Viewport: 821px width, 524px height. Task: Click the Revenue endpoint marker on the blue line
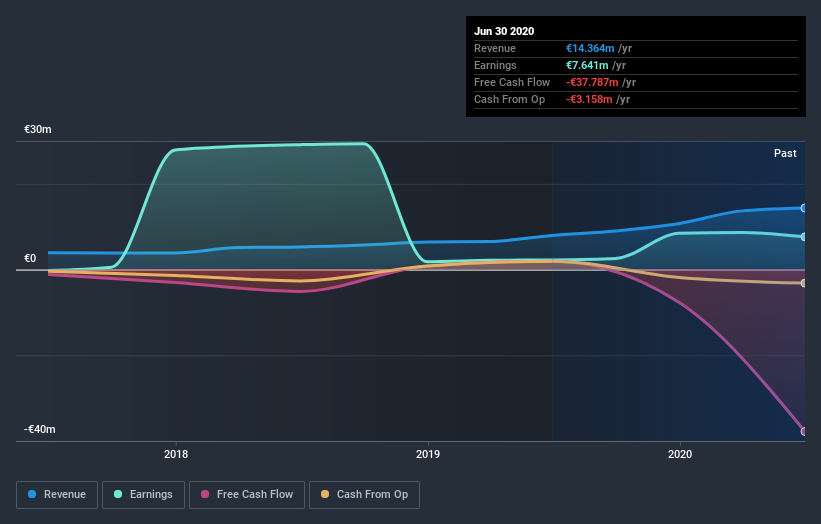[803, 208]
